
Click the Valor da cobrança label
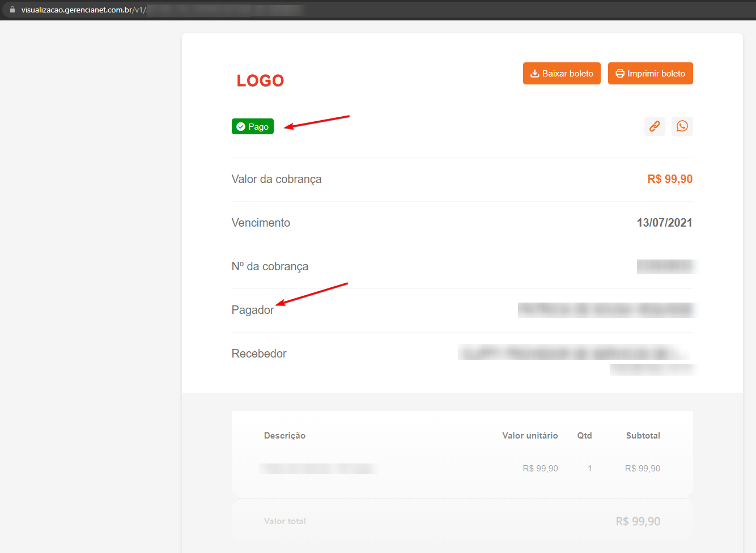click(x=277, y=179)
